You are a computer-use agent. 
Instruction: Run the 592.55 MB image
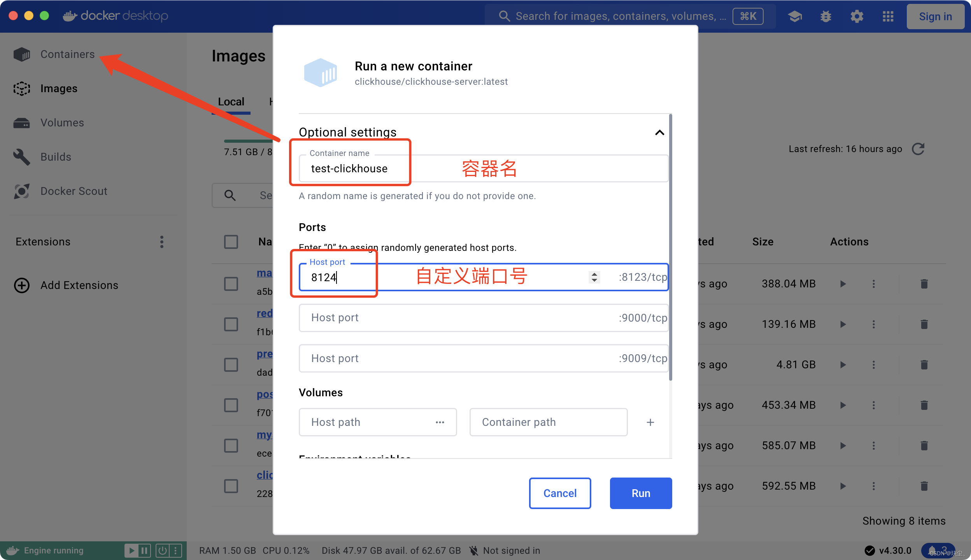(x=843, y=486)
